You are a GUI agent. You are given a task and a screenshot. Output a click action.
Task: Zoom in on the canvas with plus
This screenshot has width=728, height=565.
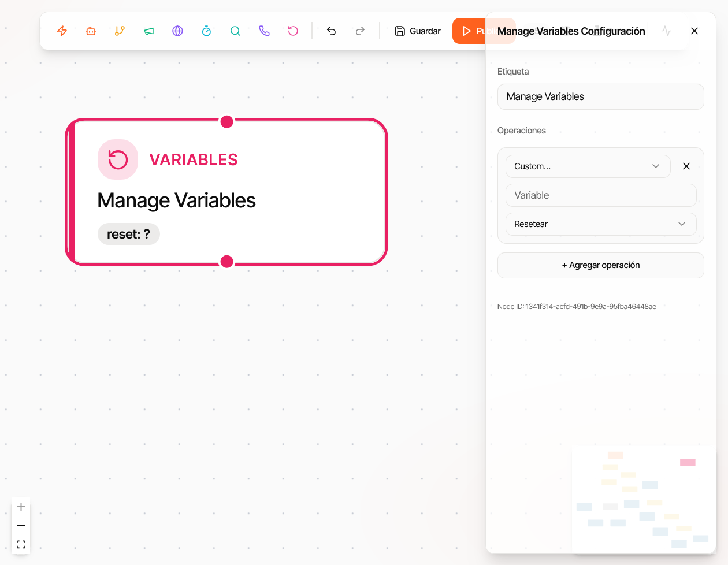tap(21, 507)
